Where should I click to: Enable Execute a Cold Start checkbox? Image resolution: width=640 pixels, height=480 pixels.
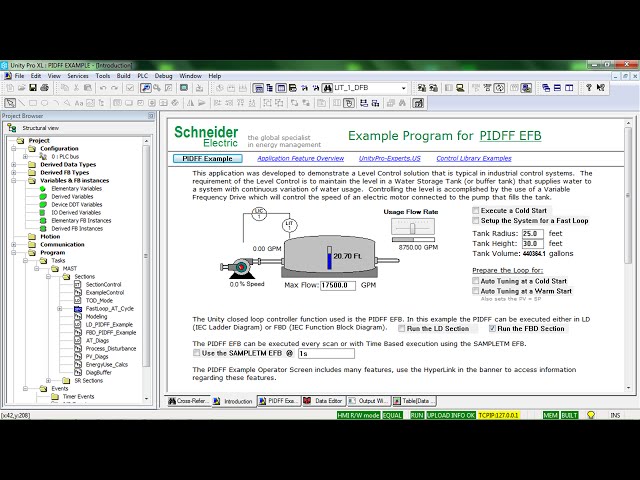click(476, 211)
